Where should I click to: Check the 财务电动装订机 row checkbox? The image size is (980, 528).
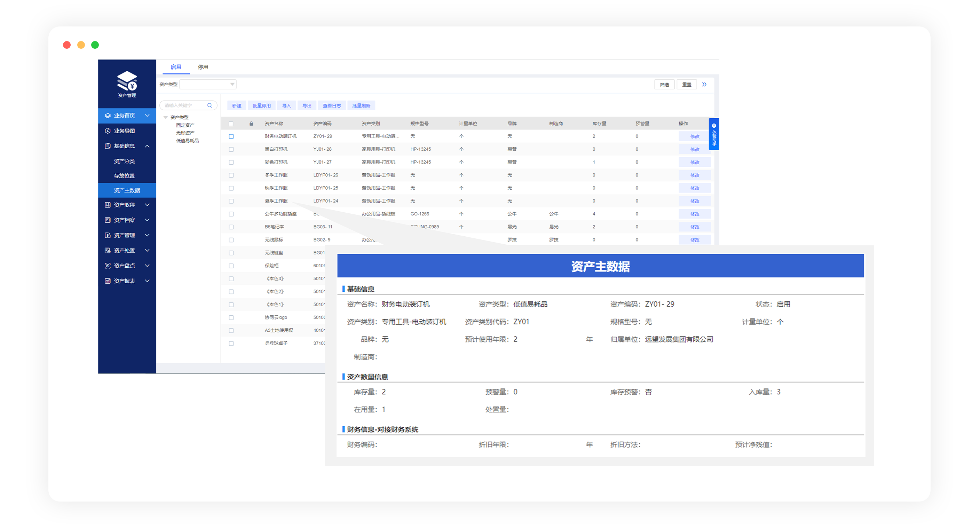pyautogui.click(x=231, y=136)
